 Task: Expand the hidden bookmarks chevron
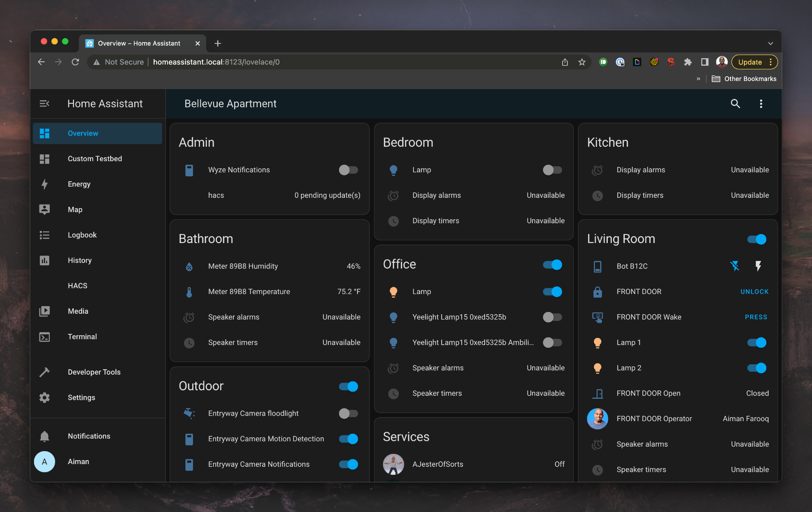[698, 79]
